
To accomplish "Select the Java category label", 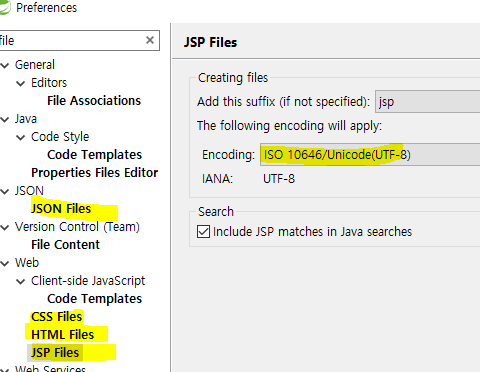I will click(26, 119).
